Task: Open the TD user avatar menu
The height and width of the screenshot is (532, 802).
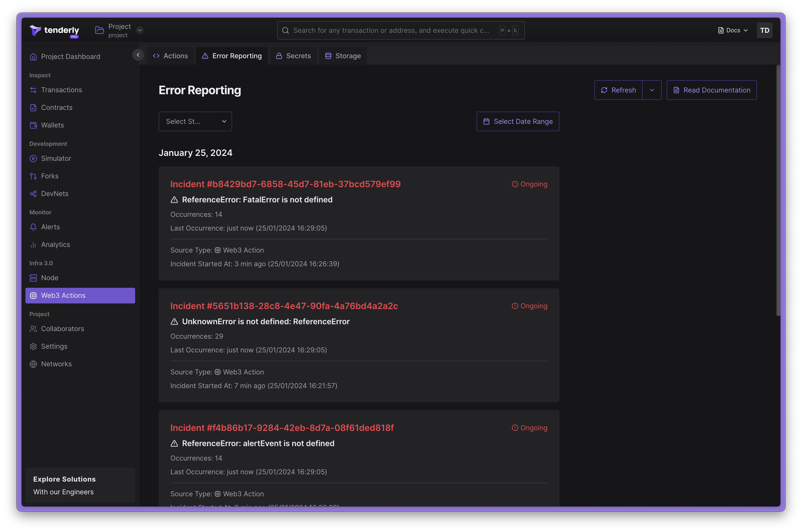Action: pos(764,30)
